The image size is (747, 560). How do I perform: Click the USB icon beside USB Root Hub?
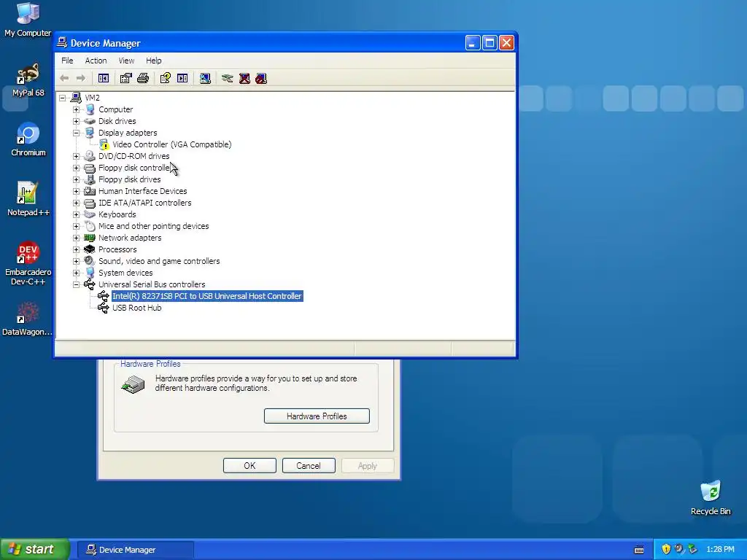104,308
